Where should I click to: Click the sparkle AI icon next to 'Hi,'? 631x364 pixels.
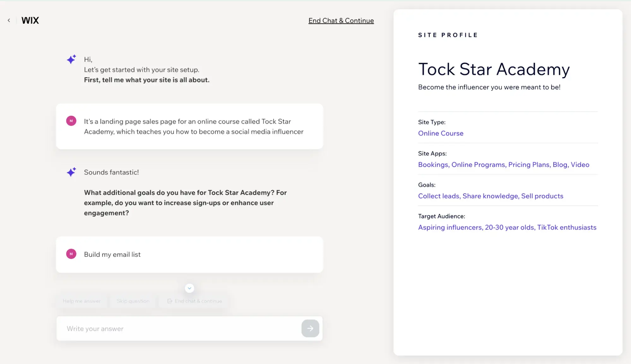pyautogui.click(x=71, y=59)
